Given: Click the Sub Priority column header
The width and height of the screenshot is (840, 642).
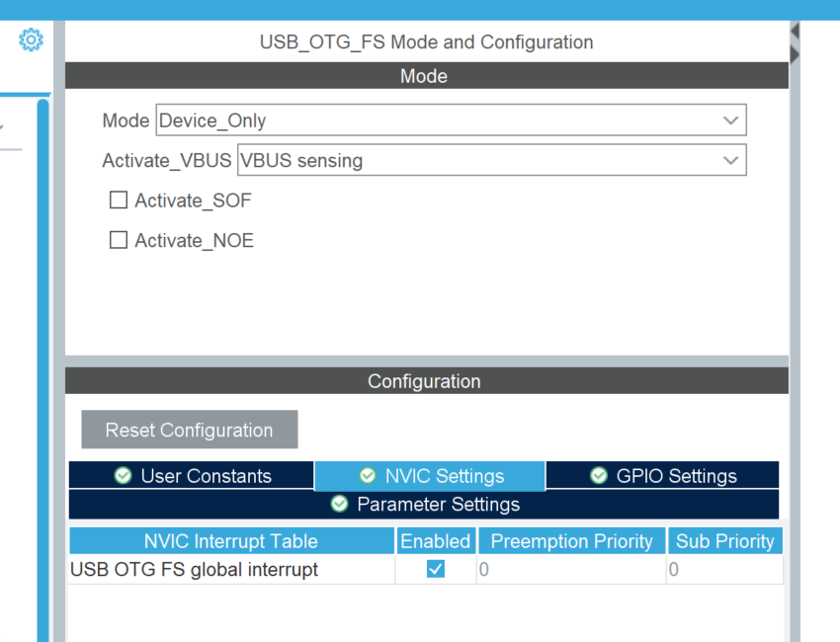Looking at the screenshot, I should click(x=724, y=541).
